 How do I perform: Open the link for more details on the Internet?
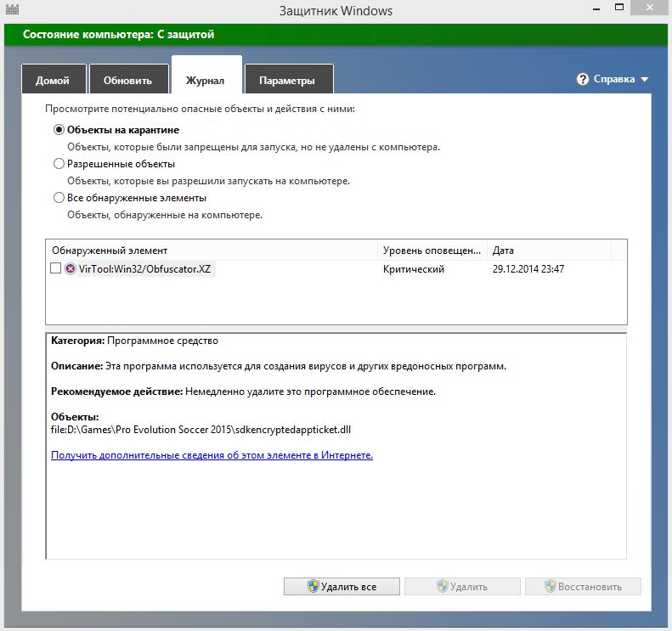pyautogui.click(x=212, y=455)
